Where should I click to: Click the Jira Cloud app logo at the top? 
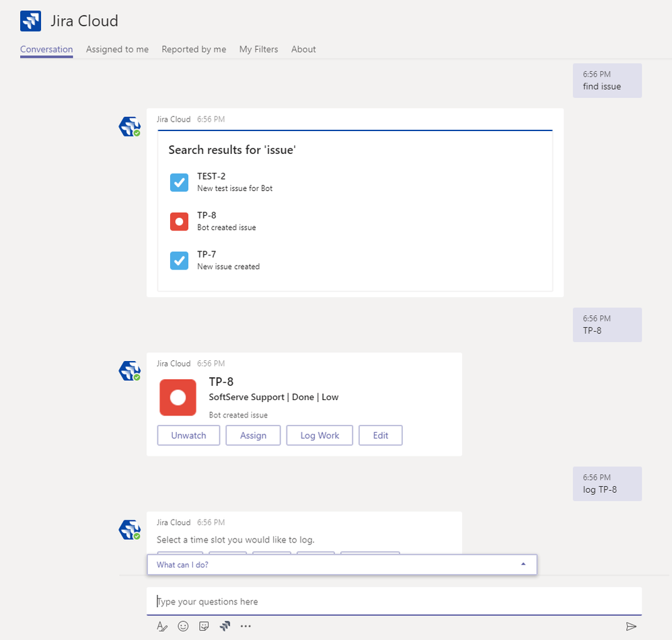point(30,21)
